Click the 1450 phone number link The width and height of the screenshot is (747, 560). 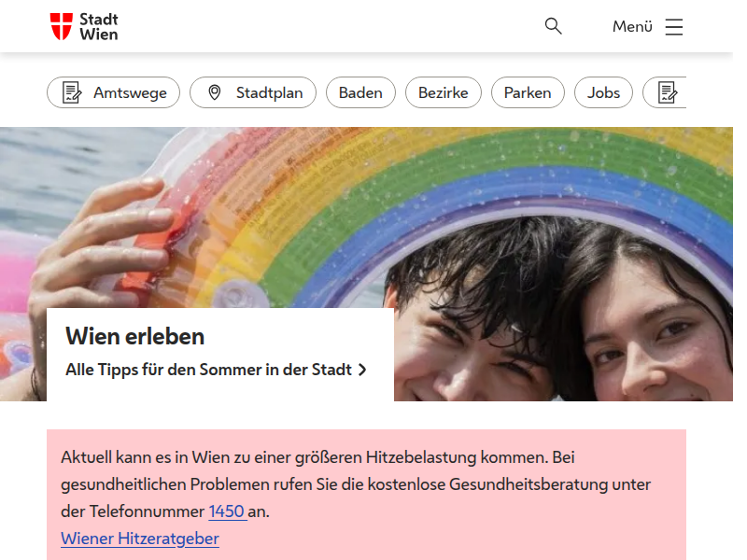pyautogui.click(x=227, y=511)
